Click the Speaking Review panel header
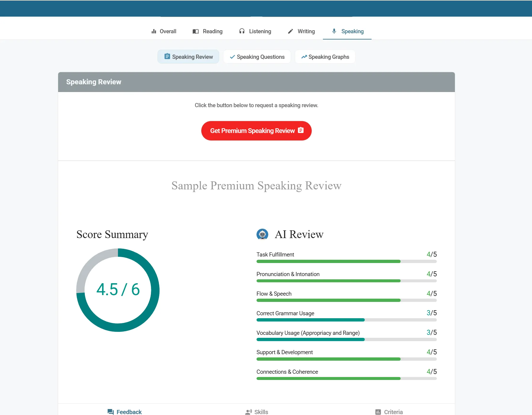This screenshot has height=415, width=532. tap(257, 82)
